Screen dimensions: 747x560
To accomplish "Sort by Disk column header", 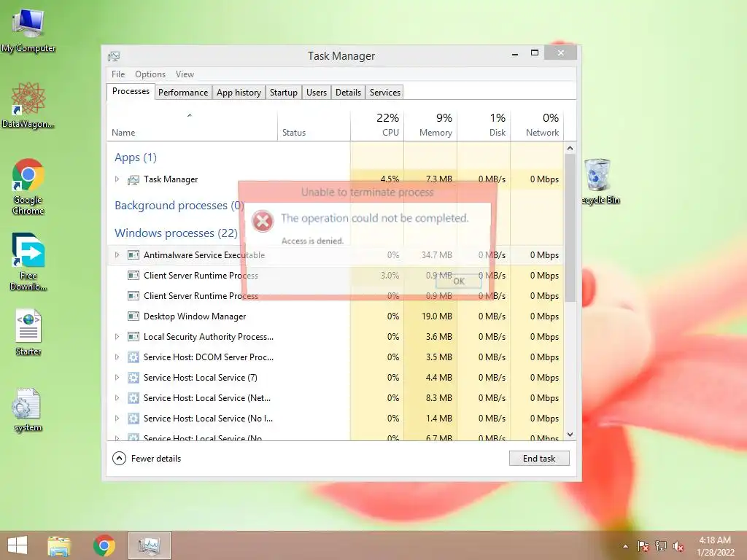I will (x=484, y=125).
